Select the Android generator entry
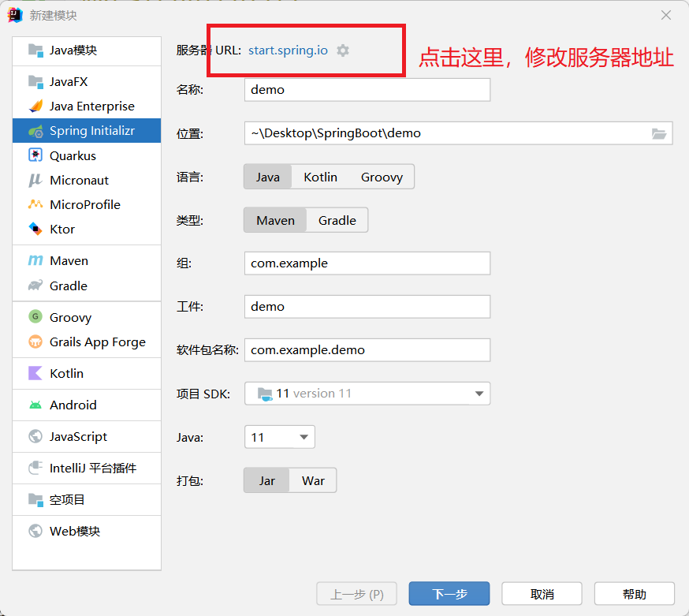Viewport: 689px width, 616px height. (x=87, y=405)
